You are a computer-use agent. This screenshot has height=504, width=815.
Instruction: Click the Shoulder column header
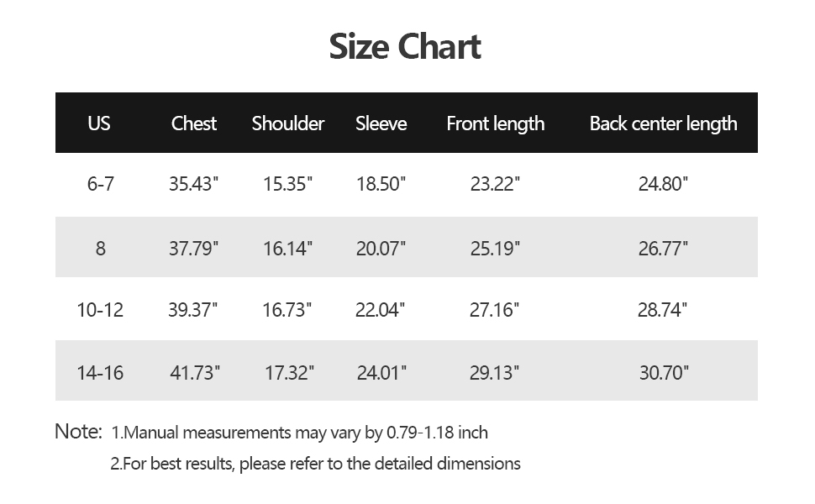(288, 123)
